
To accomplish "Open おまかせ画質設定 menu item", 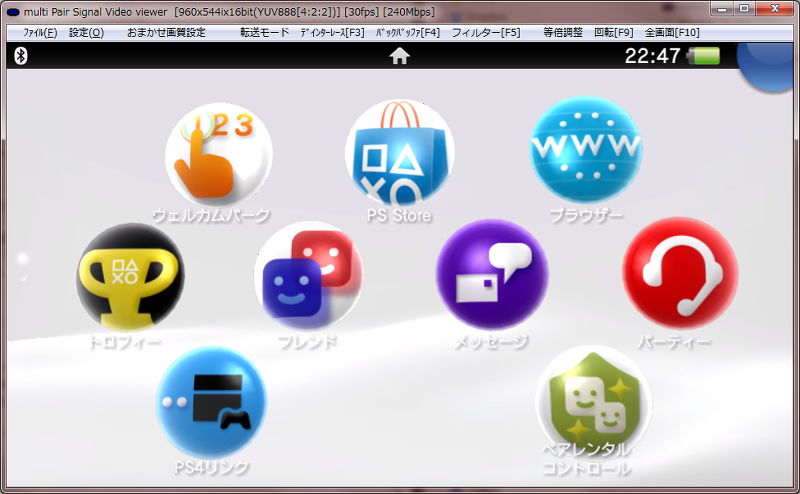I will click(x=166, y=33).
